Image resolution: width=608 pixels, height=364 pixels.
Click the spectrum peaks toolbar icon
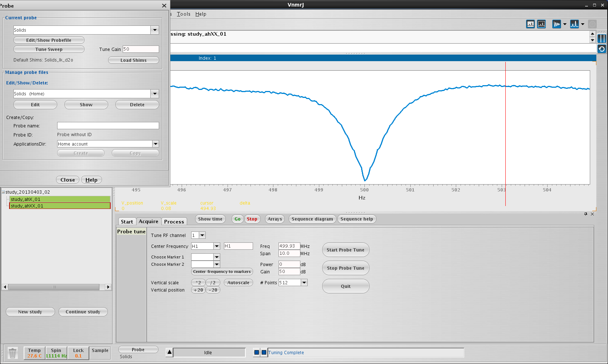(574, 24)
